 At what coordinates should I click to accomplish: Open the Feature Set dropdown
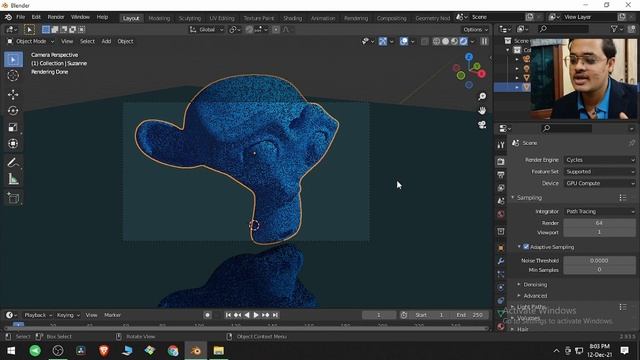[x=599, y=172]
